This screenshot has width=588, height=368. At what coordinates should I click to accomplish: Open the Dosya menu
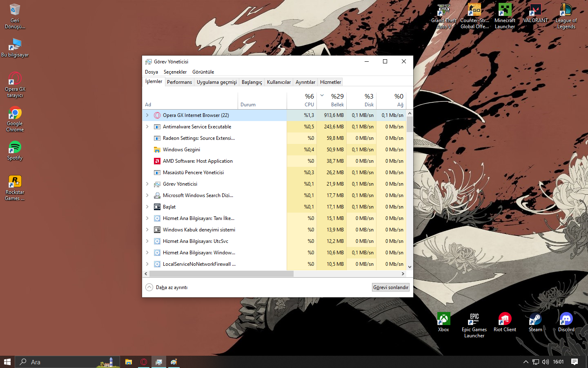pos(151,72)
